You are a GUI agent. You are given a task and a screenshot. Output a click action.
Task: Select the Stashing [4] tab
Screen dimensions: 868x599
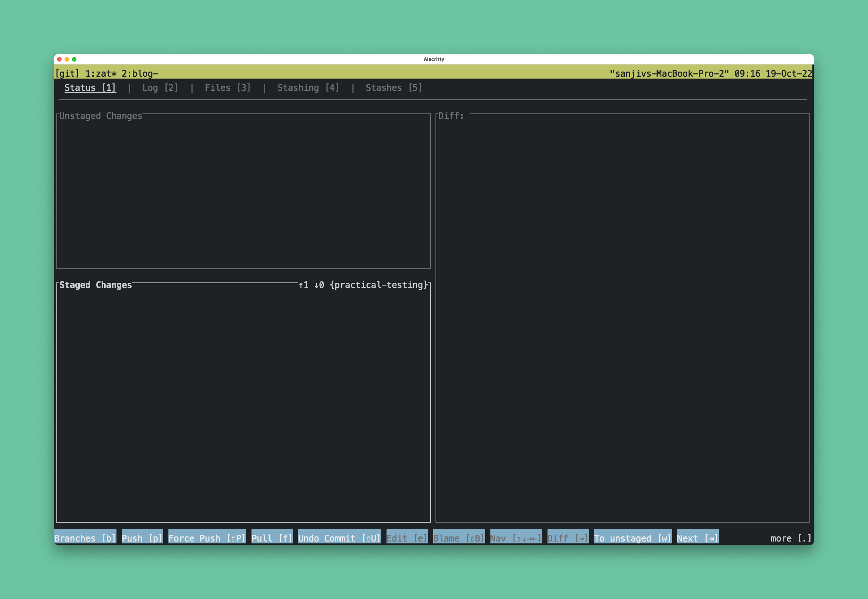pos(308,88)
